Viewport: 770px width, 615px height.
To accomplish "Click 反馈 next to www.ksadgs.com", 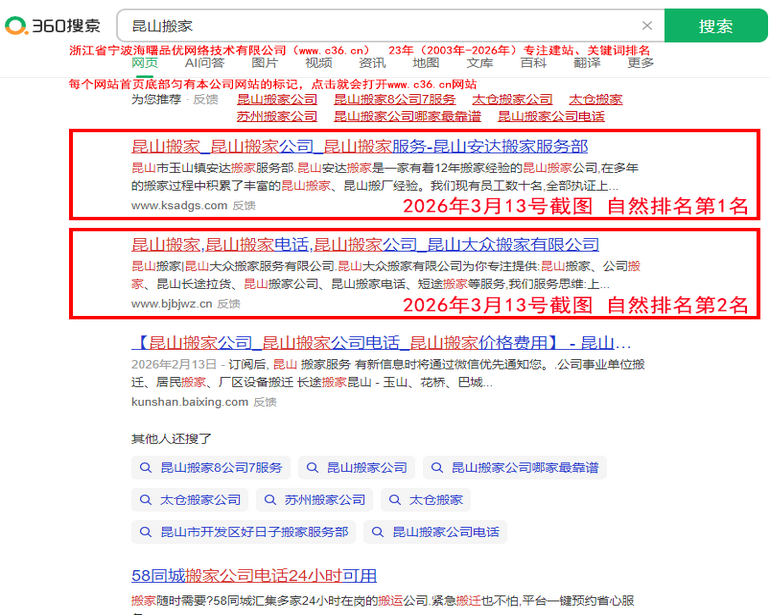I will pos(244,206).
